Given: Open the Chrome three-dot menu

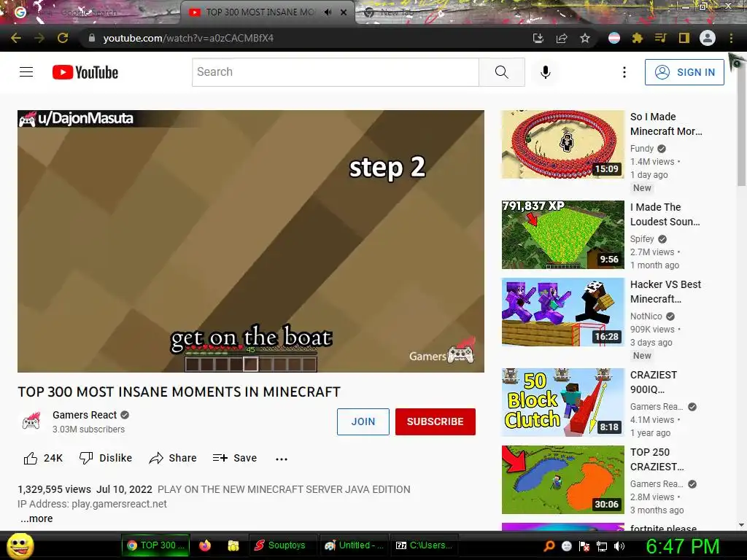Looking at the screenshot, I should pos(731,38).
